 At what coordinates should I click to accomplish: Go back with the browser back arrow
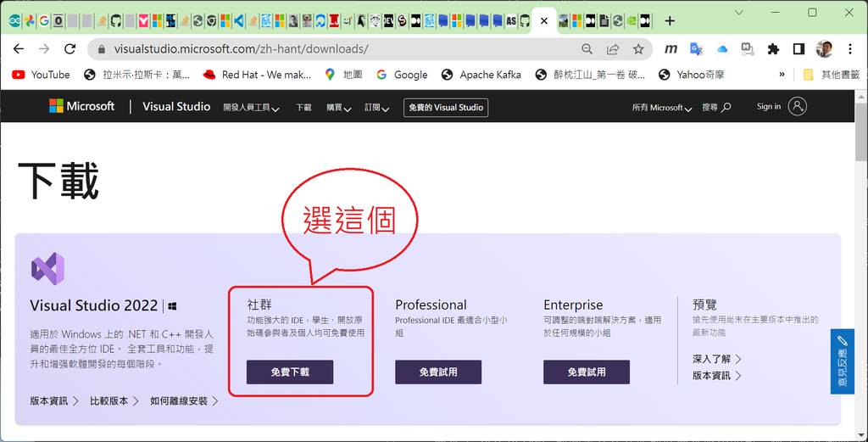click(x=19, y=49)
